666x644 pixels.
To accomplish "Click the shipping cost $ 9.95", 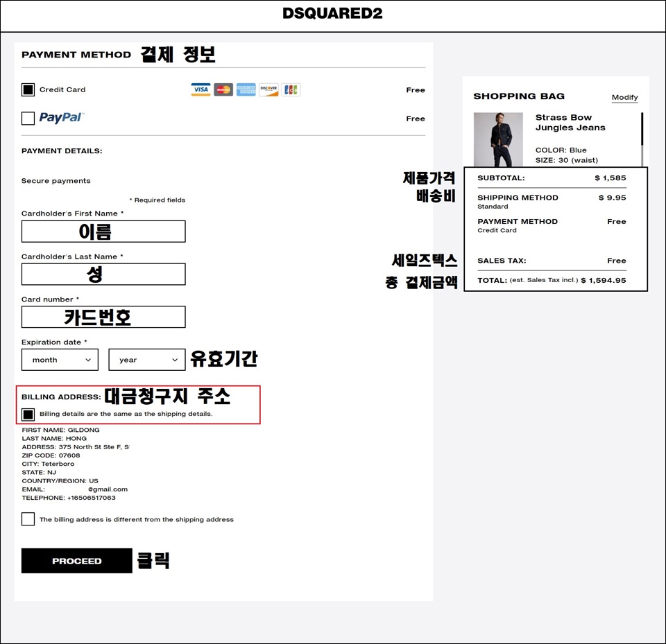I will click(x=613, y=198).
